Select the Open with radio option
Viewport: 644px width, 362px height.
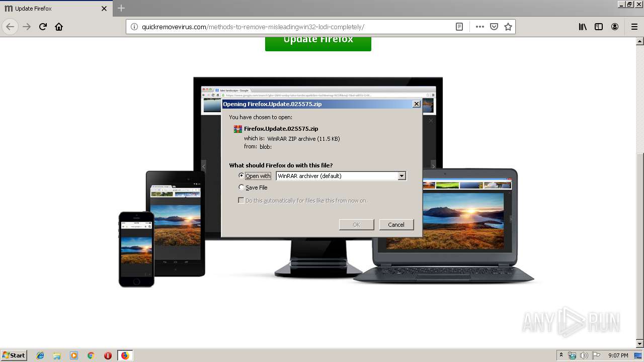pyautogui.click(x=241, y=175)
